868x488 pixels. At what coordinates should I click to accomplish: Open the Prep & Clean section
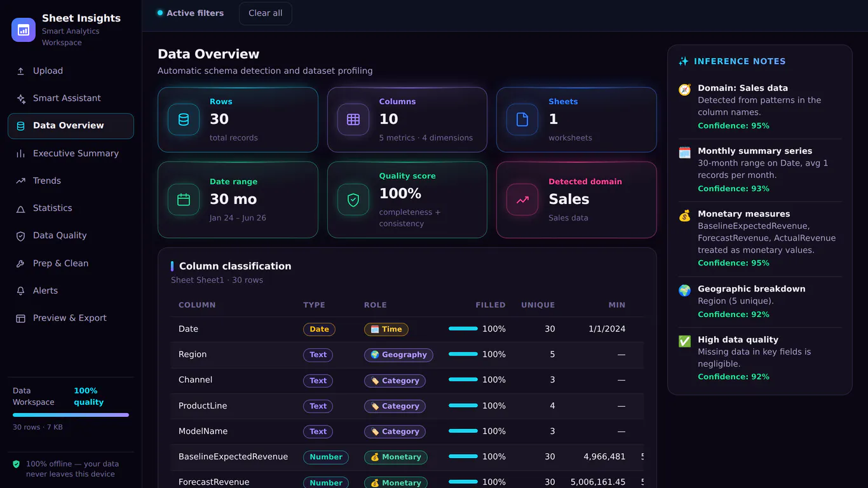coord(71,264)
